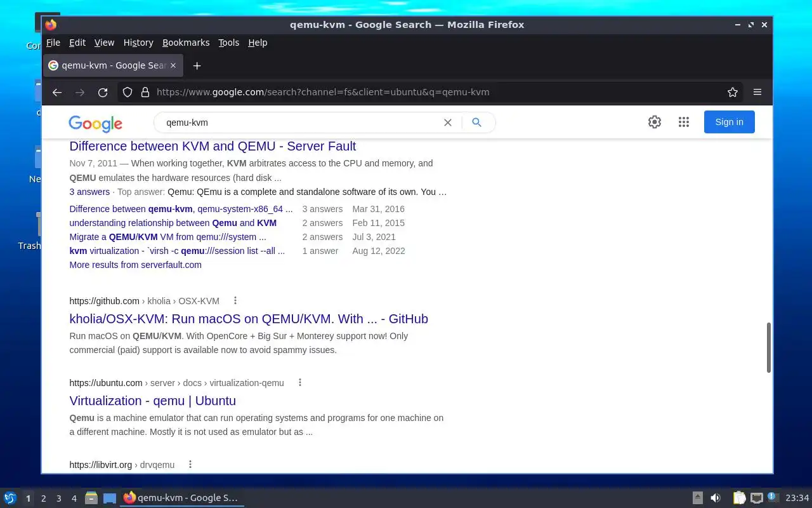The height and width of the screenshot is (508, 812).
Task: Open the Google apps grid icon
Action: pos(683,122)
